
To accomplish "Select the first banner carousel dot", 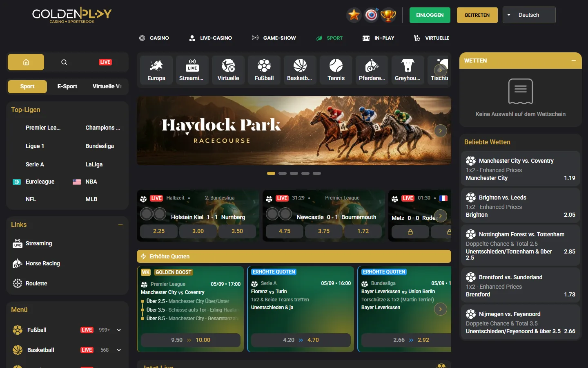I will pos(271,173).
